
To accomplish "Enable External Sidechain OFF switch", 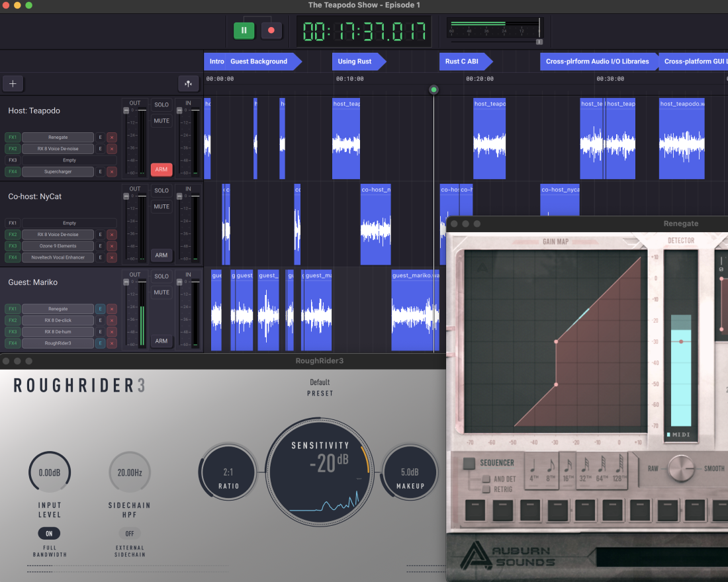I will 129,534.
